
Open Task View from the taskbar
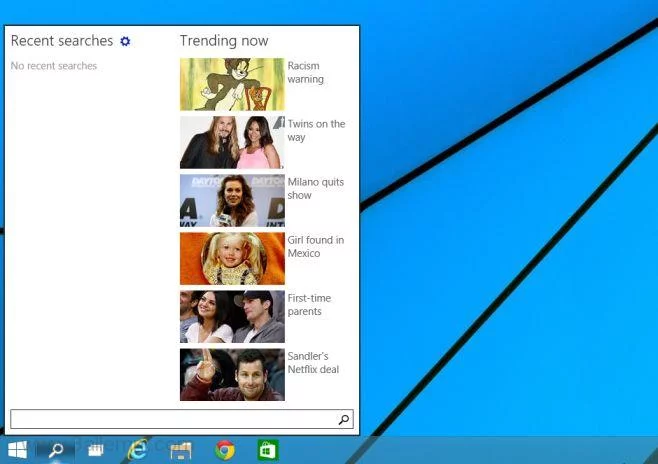point(97,450)
